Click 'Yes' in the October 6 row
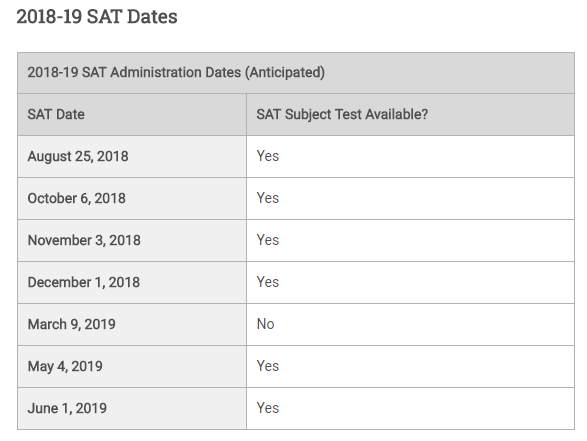 (268, 198)
